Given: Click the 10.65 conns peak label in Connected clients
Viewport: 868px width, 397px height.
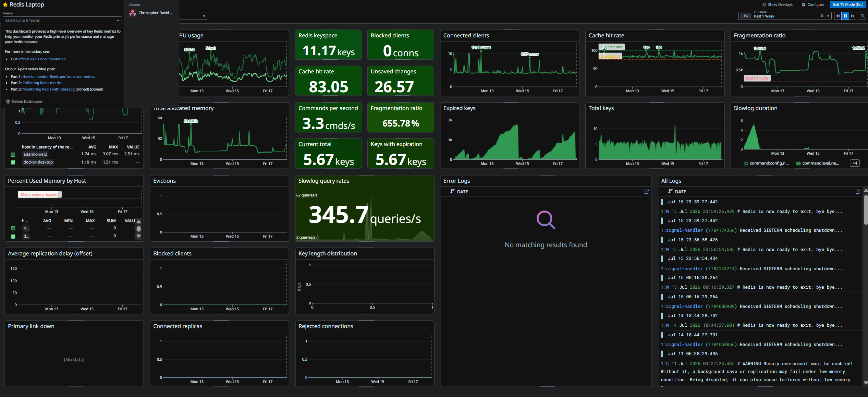Looking at the screenshot, I should 481,48.
